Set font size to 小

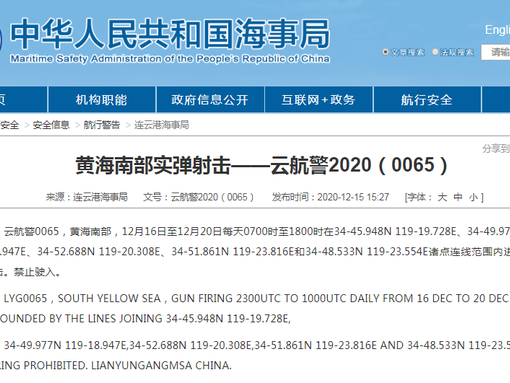click(x=473, y=197)
